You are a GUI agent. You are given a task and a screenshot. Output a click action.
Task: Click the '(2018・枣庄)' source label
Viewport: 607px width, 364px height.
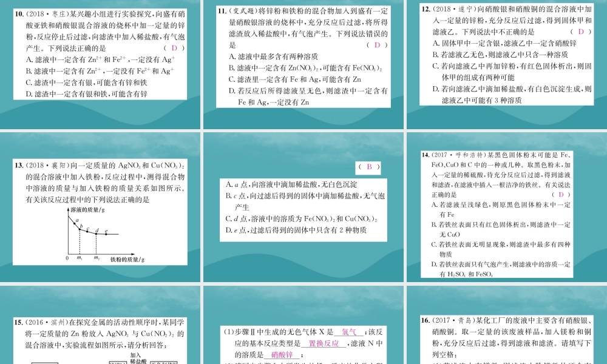click(47, 15)
